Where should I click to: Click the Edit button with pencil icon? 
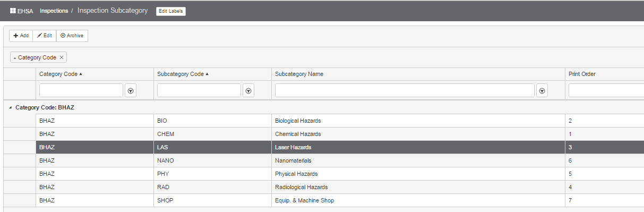click(x=45, y=36)
